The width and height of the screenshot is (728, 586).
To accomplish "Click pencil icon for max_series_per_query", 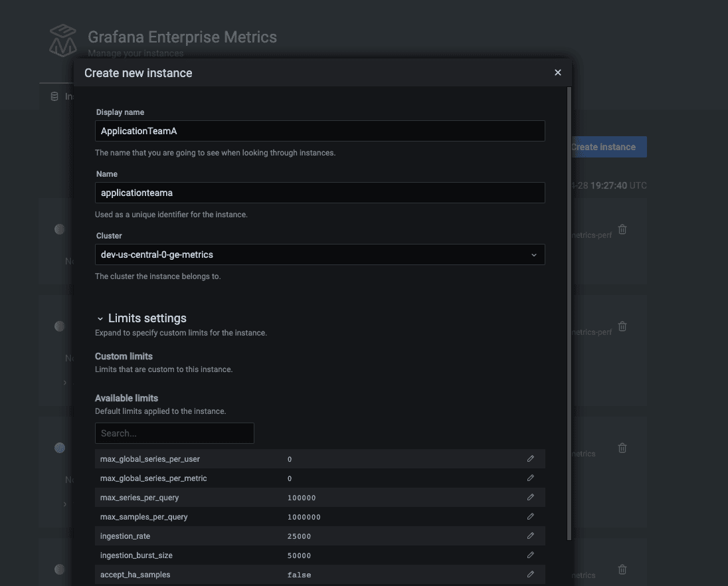I will pyautogui.click(x=530, y=497).
